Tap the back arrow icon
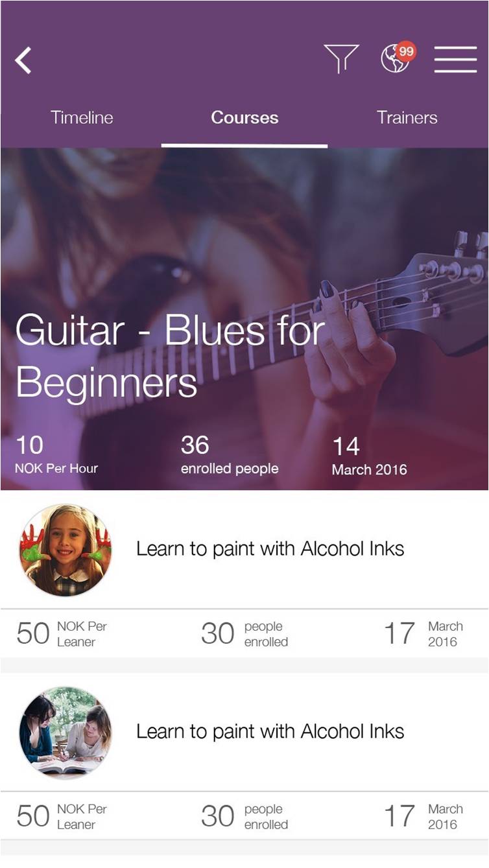Image resolution: width=489 pixels, height=868 pixels. (x=23, y=60)
